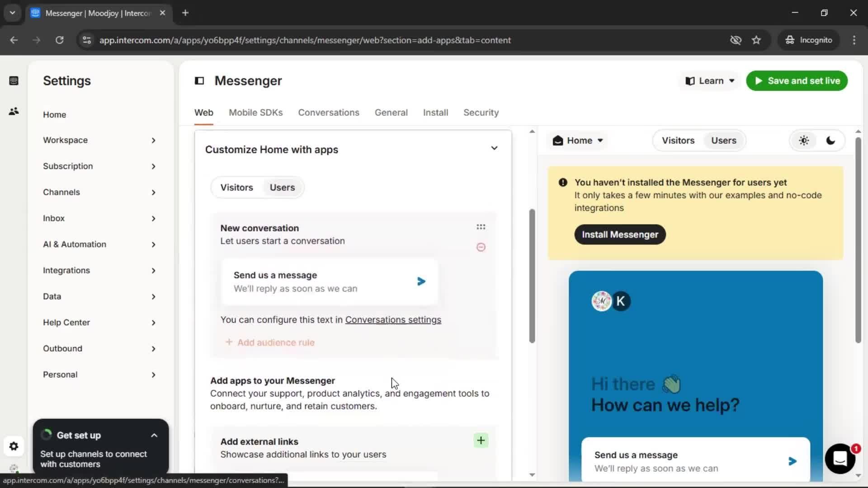Remove New conversation app with the red minus icon
Viewport: 868px width, 488px height.
[x=481, y=247]
